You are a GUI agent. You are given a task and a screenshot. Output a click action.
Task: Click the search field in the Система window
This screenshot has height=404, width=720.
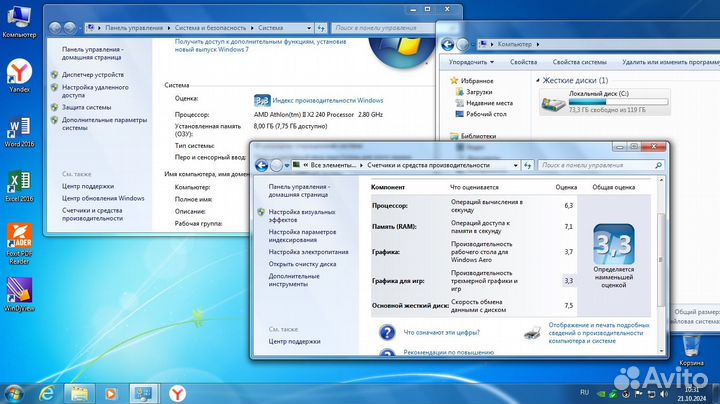point(383,28)
